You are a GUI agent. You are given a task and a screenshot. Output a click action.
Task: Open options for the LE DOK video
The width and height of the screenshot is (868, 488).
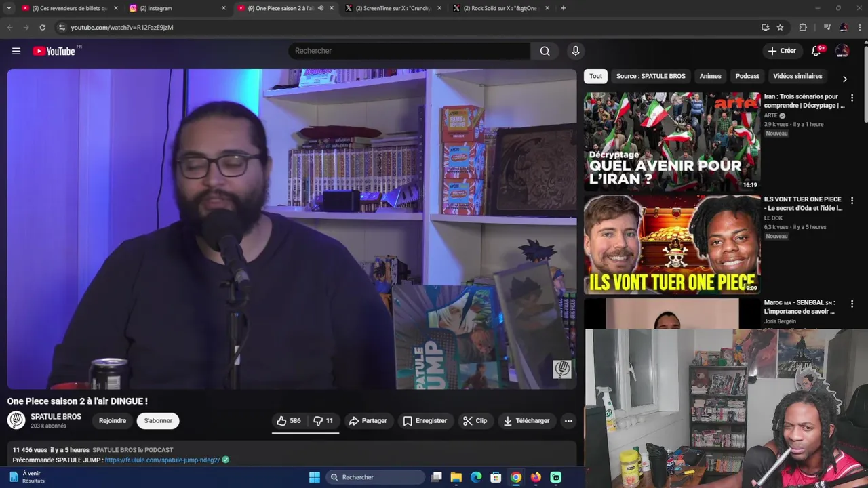(x=852, y=201)
